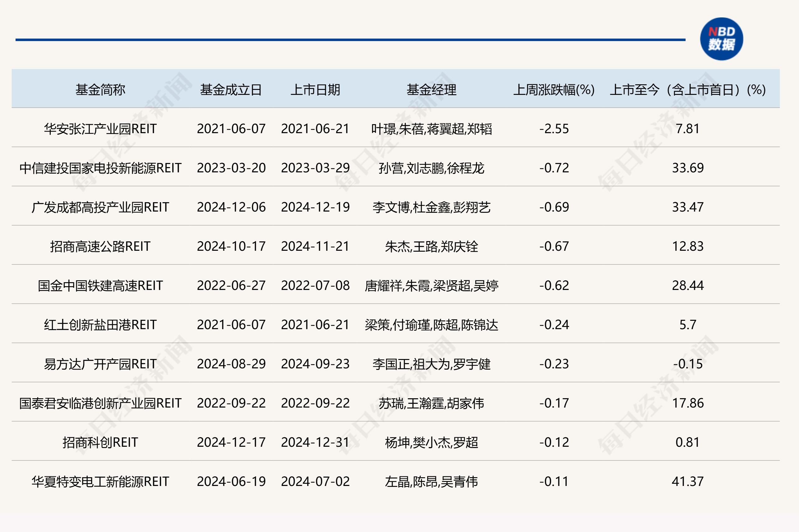Viewport: 799px width, 532px height.
Task: Select weekly change value -0.23
Action: pos(554,364)
